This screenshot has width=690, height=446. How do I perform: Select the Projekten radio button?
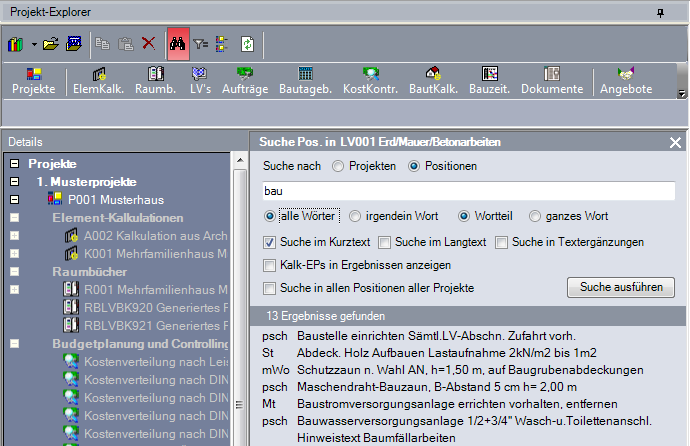(x=338, y=165)
